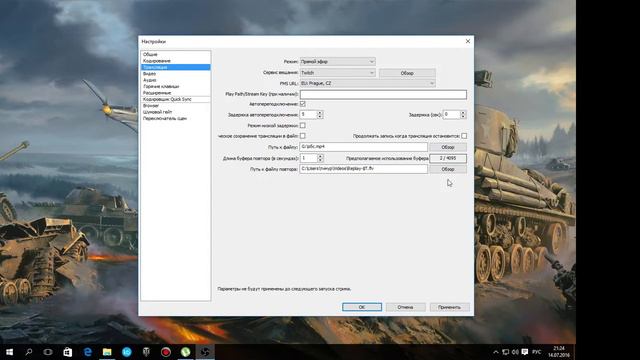The width and height of the screenshot is (640, 360).
Task: Click the Задержка (сек) number field
Action: 451,115
